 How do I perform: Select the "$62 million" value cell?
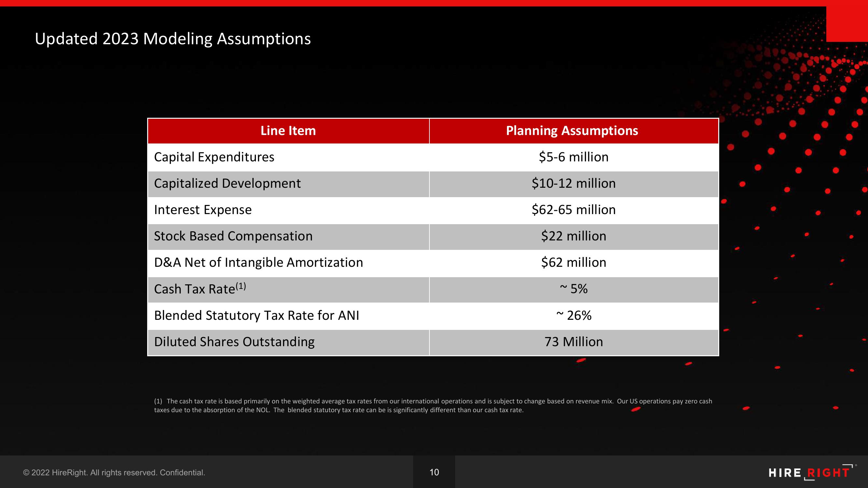(x=574, y=263)
